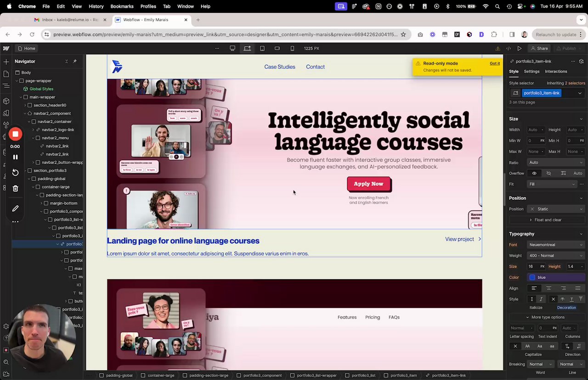
Task: Open the Bookmarks menu
Action: click(122, 6)
